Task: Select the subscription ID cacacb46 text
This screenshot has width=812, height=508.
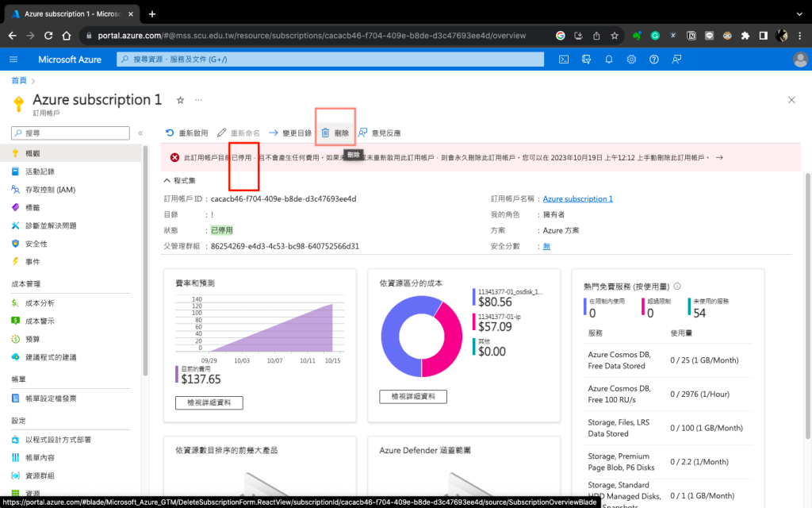Action: (x=283, y=198)
